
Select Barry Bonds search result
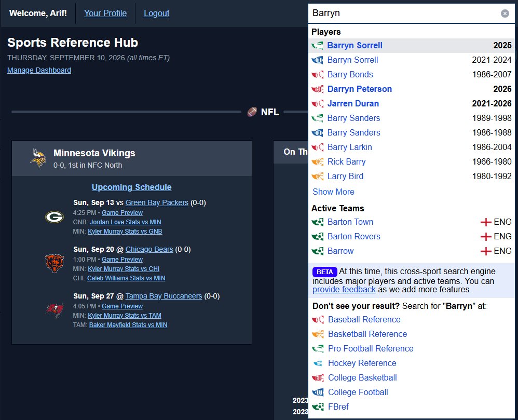click(411, 75)
